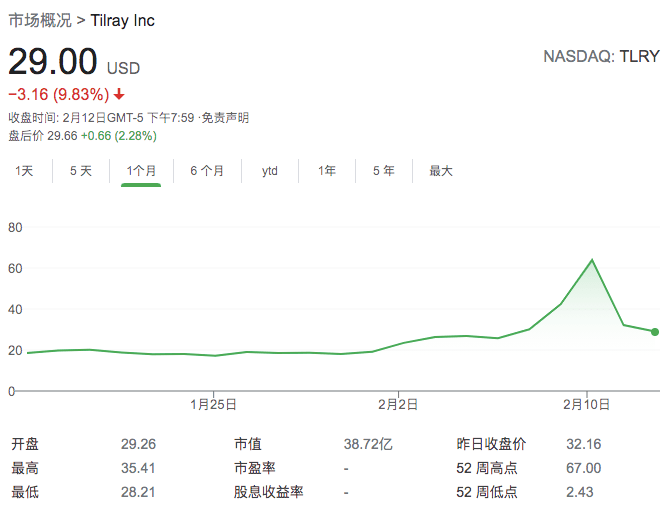Show the 1年 price chart
Screen dimensions: 670x515
[327, 171]
